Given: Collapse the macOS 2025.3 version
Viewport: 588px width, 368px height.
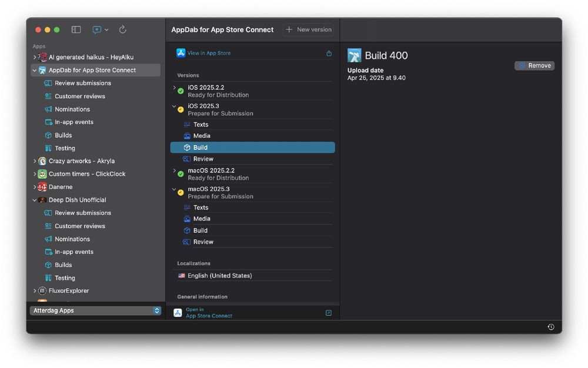Looking at the screenshot, I should point(175,189).
